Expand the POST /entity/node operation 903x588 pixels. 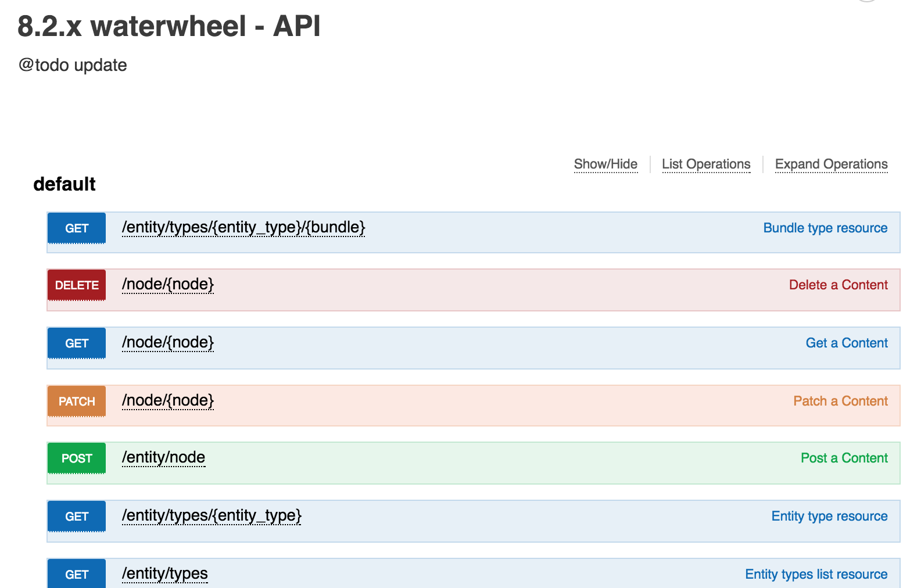pyautogui.click(x=163, y=457)
